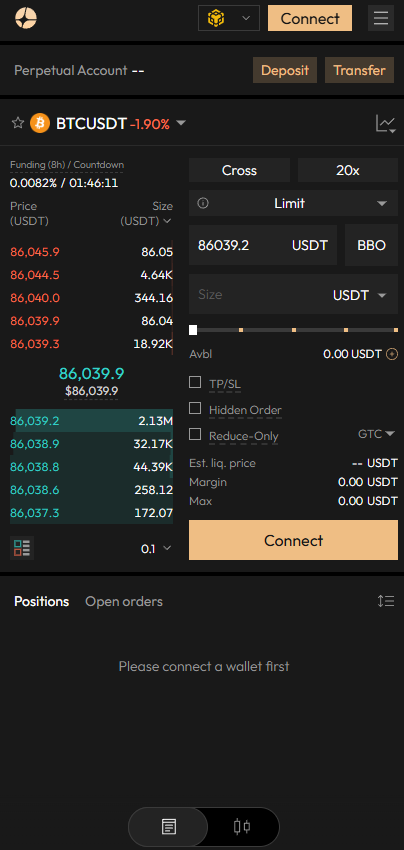Select the Positions tab
The width and height of the screenshot is (404, 850).
click(42, 601)
